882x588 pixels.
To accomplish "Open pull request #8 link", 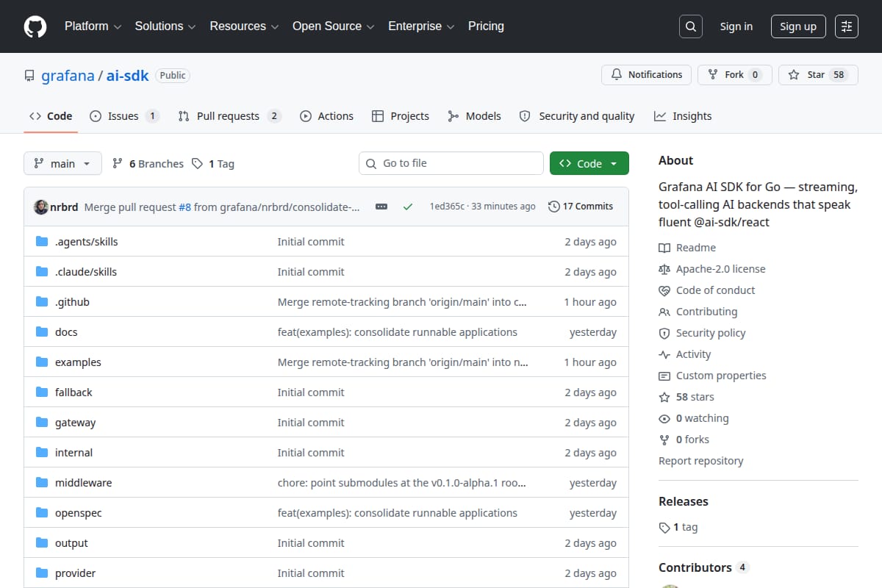I will 184,207.
